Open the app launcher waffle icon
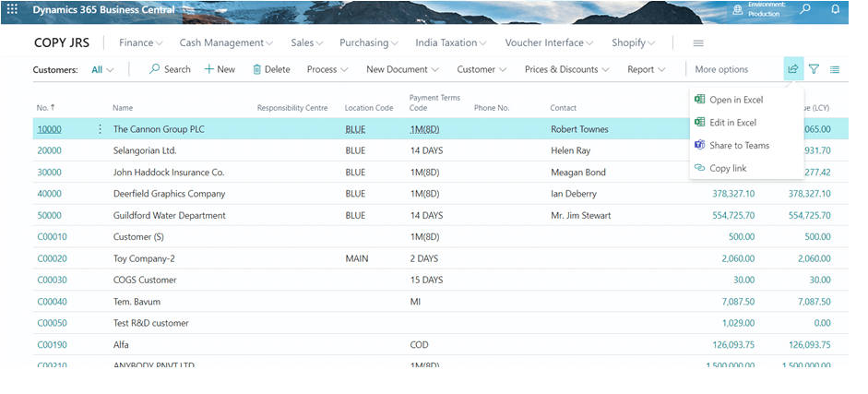 point(12,9)
